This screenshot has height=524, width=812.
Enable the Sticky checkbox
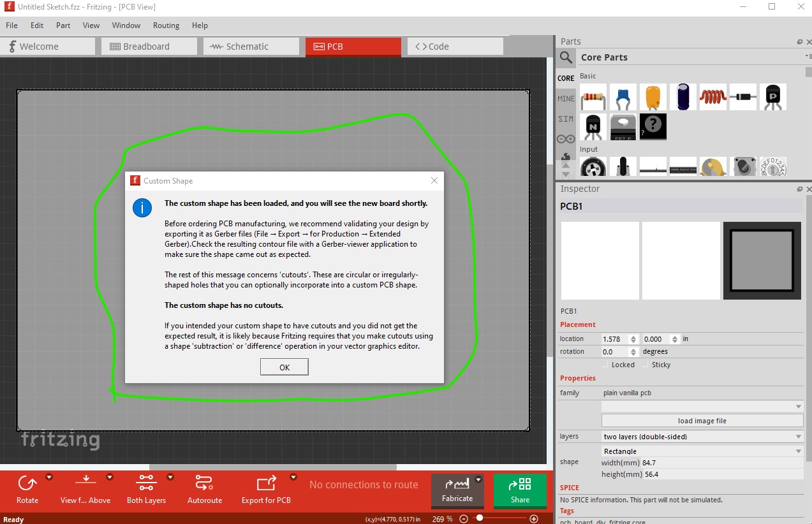click(x=644, y=365)
